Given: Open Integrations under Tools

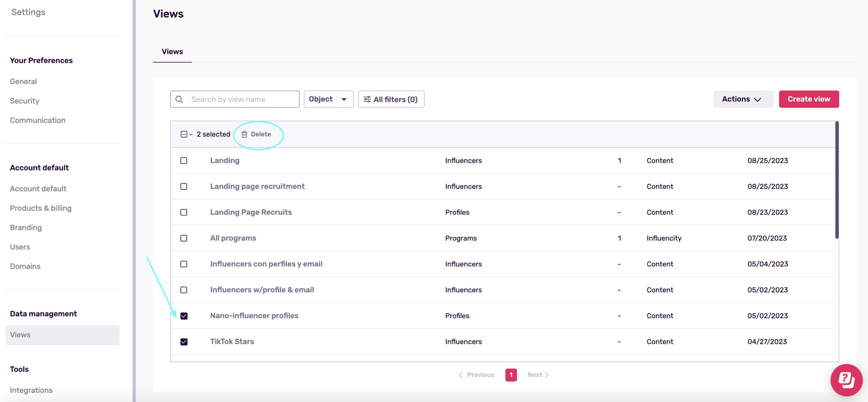Looking at the screenshot, I should click(31, 391).
